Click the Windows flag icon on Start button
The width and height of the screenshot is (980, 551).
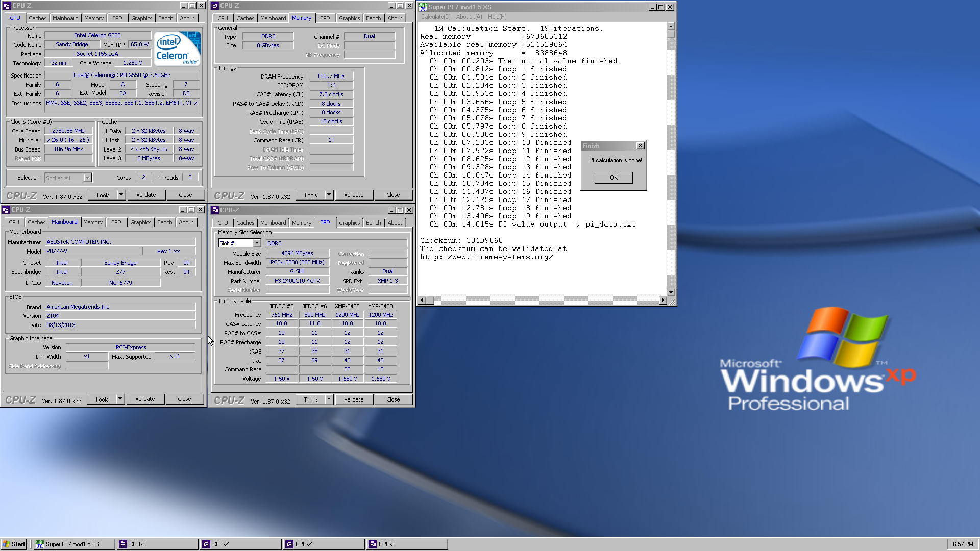point(6,544)
